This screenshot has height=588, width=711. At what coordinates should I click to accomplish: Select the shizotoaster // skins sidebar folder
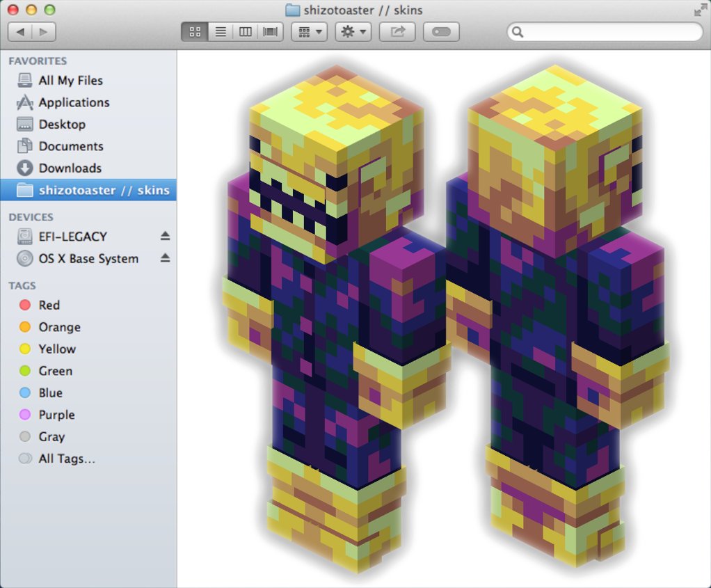[x=88, y=190]
